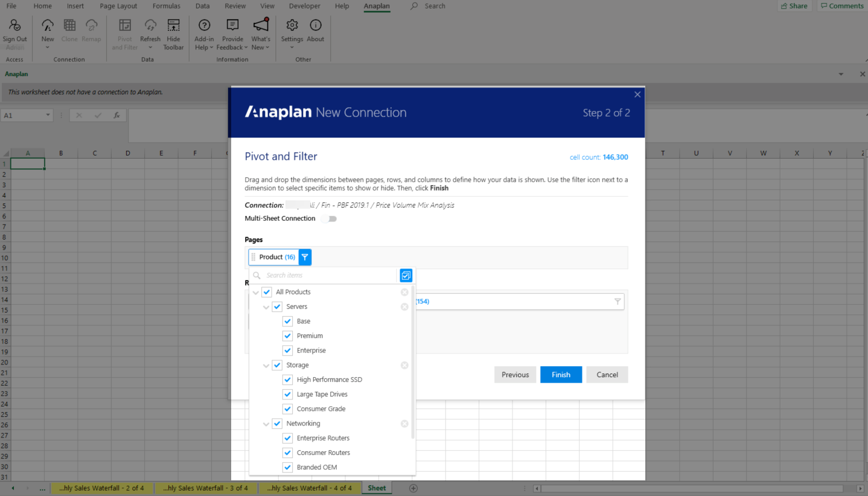Uncheck Branded OEM checkbox
868x496 pixels.
click(x=288, y=467)
